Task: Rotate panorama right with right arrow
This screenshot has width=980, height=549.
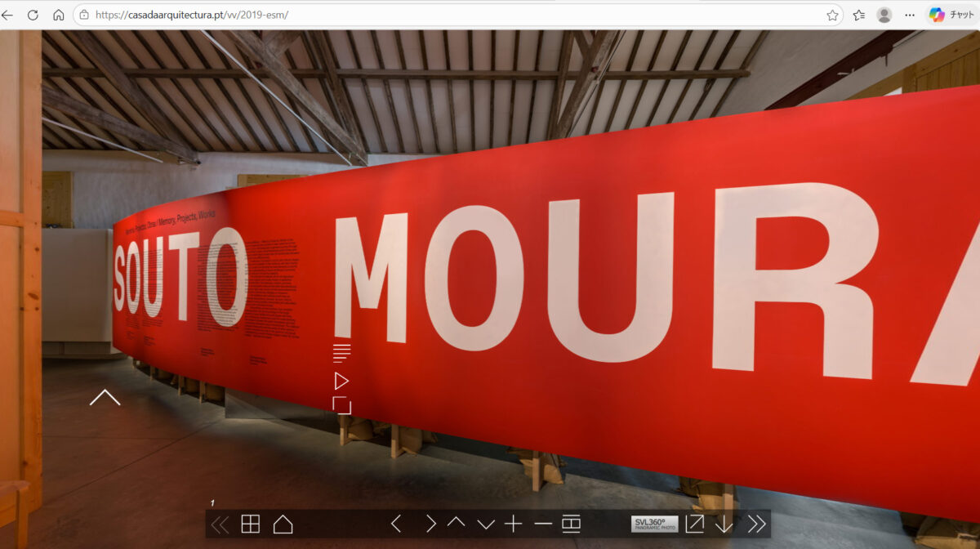Action: 430,524
